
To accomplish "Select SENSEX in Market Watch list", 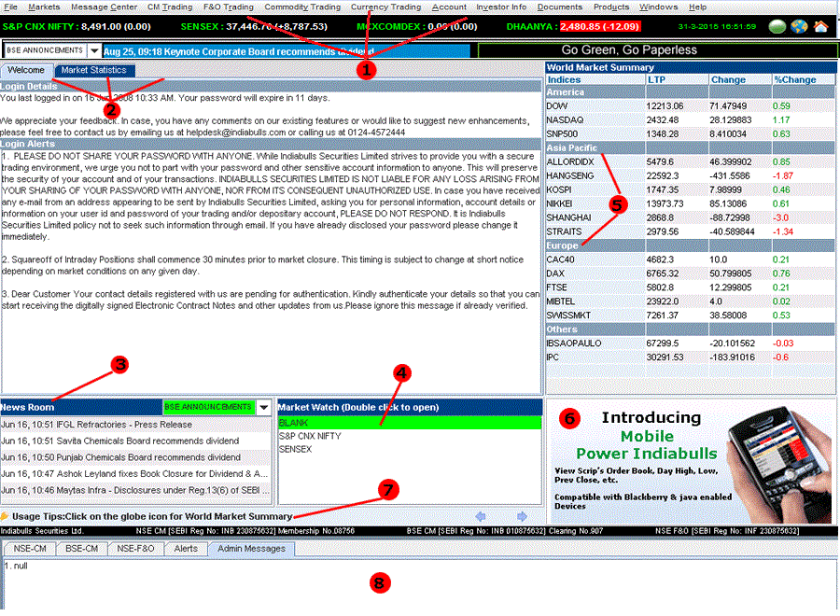I will (x=296, y=449).
